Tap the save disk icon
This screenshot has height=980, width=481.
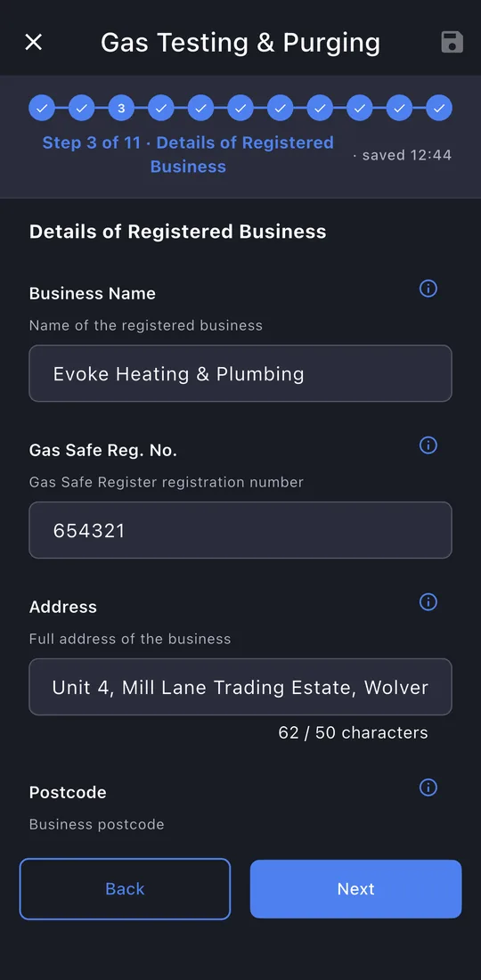tap(452, 42)
